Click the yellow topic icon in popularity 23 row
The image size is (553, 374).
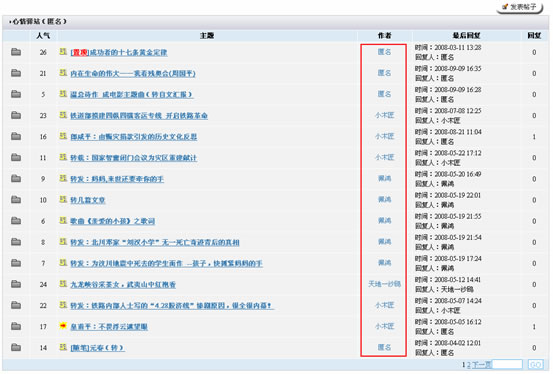(63, 115)
